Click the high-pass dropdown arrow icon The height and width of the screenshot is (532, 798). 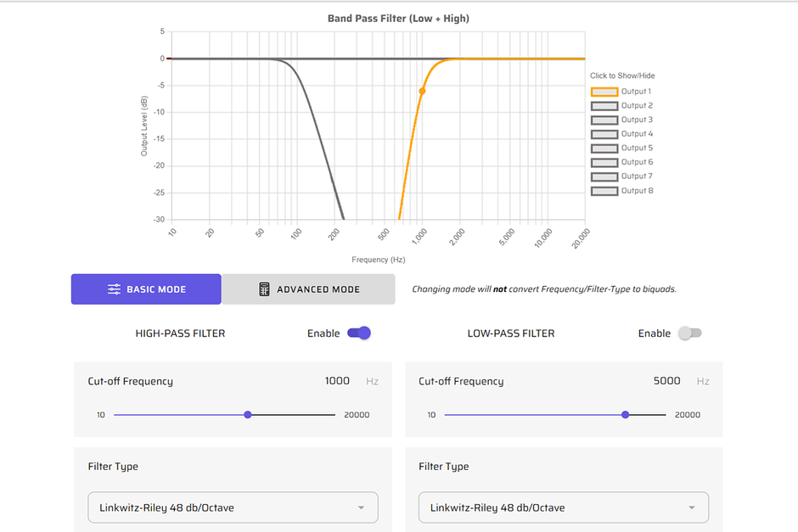coord(361,507)
